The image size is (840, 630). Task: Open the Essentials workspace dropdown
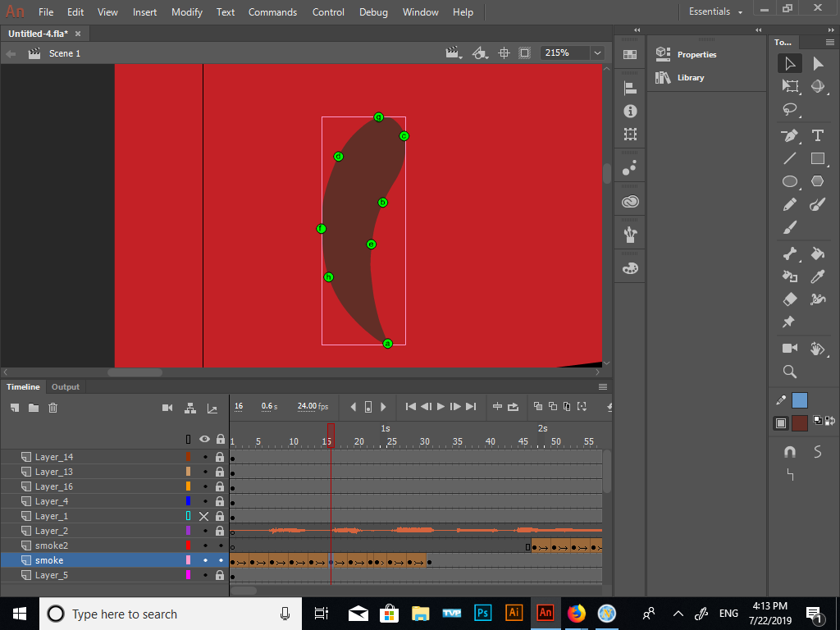pos(713,11)
